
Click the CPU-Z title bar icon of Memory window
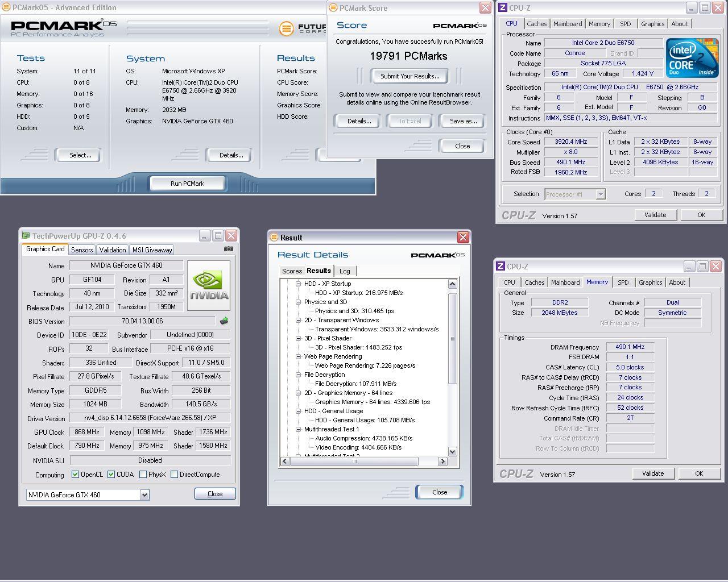point(500,266)
